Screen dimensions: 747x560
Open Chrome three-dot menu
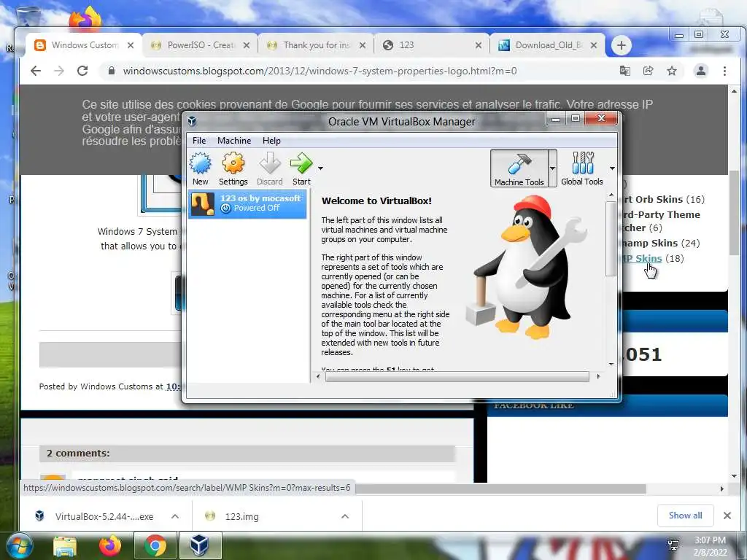(724, 71)
